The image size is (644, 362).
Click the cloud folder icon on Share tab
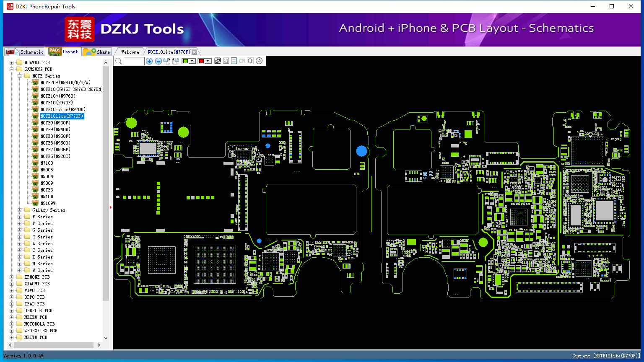[89, 52]
